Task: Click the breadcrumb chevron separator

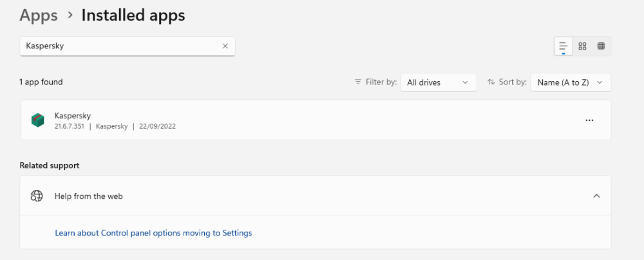Action: [x=70, y=15]
